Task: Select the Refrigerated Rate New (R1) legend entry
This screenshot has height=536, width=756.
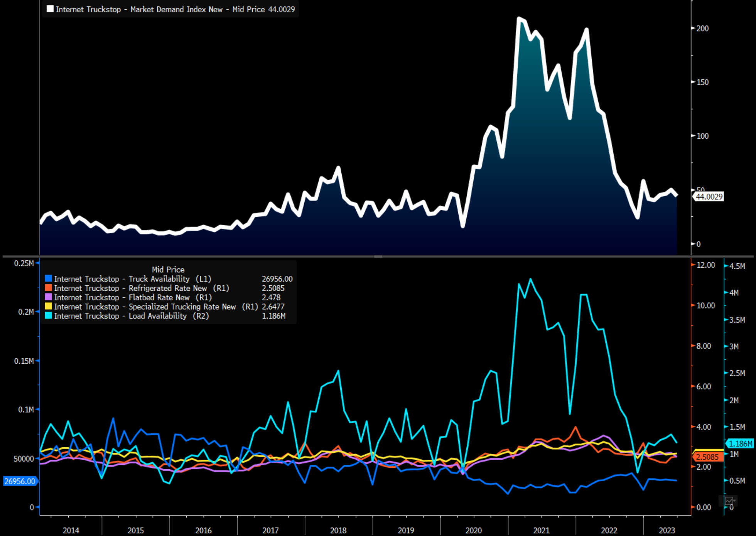Action: pyautogui.click(x=142, y=288)
